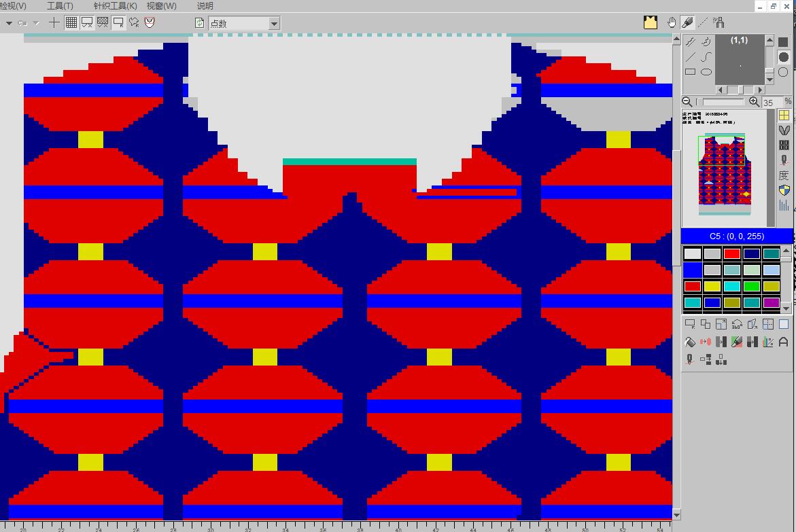Select the highlighter pen tool
The height and width of the screenshot is (532, 796).
(x=687, y=22)
